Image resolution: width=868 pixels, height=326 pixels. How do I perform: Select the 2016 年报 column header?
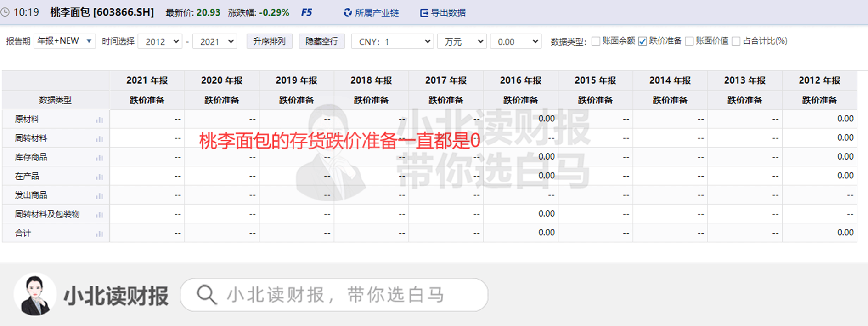click(521, 80)
